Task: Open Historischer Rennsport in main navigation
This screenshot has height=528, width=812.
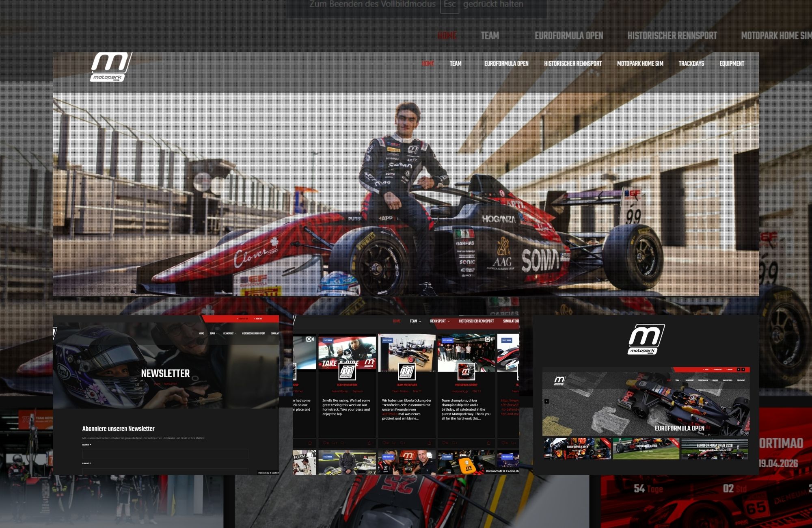Action: [572, 64]
